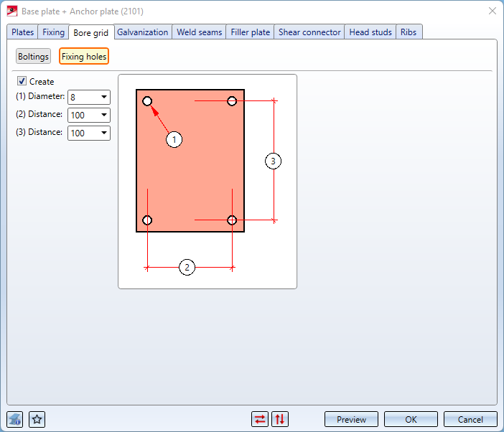Screen dimensions: 504x432
Task: Click the vertical swap arrows icon
Action: pyautogui.click(x=280, y=419)
